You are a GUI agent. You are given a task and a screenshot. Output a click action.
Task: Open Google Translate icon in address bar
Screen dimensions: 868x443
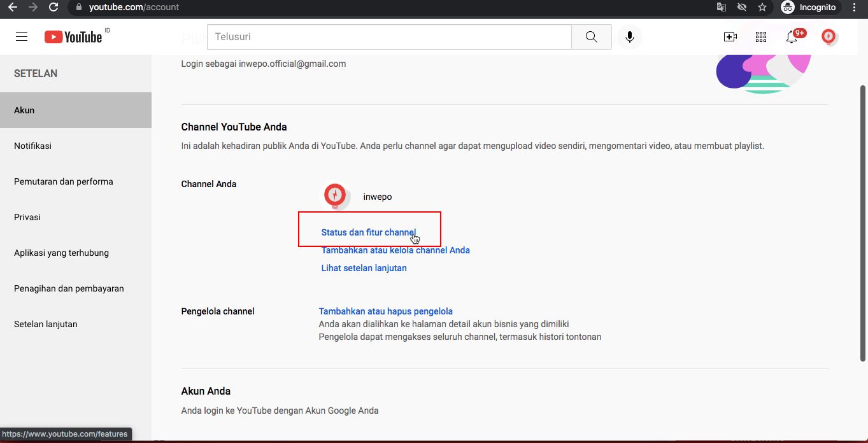721,7
